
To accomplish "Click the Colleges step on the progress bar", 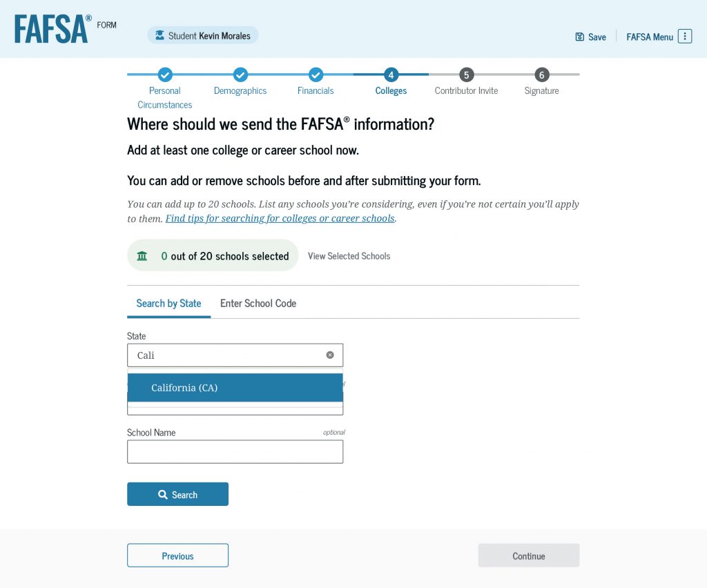I will (391, 75).
